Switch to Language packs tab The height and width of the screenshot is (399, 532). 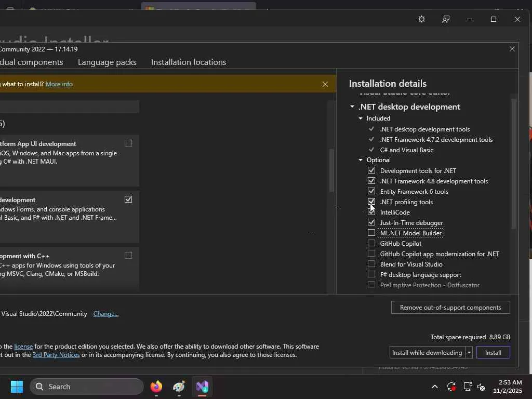point(107,62)
